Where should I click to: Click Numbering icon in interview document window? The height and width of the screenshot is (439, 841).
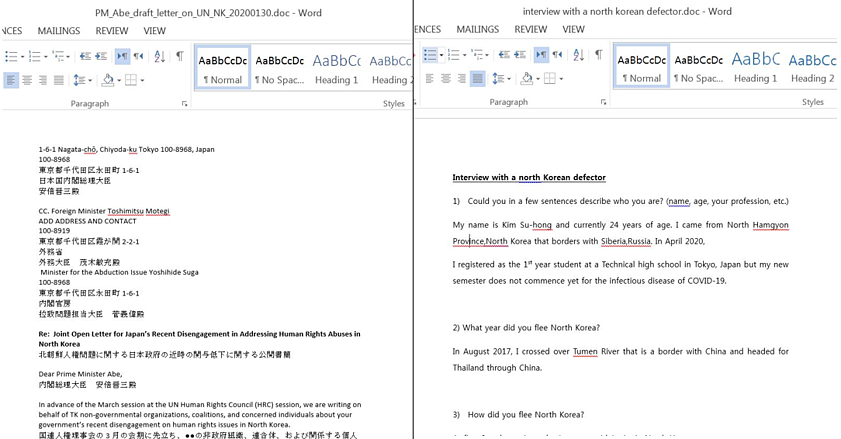pos(453,55)
